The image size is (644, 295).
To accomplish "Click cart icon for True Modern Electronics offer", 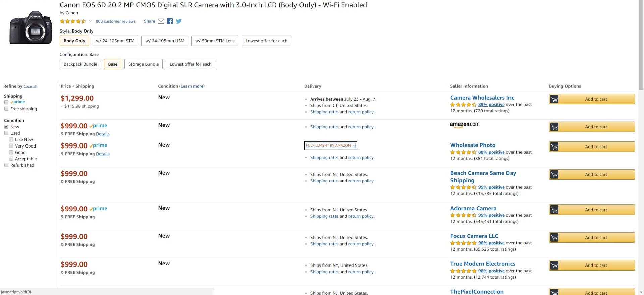I will tap(554, 265).
